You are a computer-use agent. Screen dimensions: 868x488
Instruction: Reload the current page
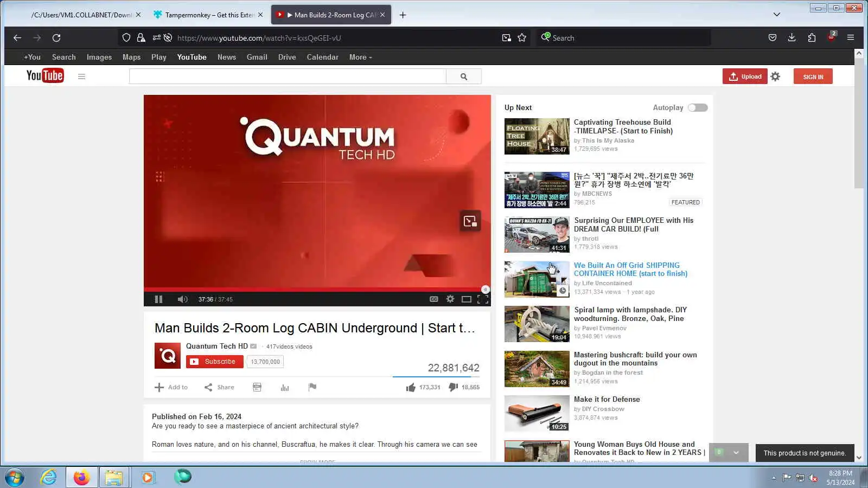point(56,38)
